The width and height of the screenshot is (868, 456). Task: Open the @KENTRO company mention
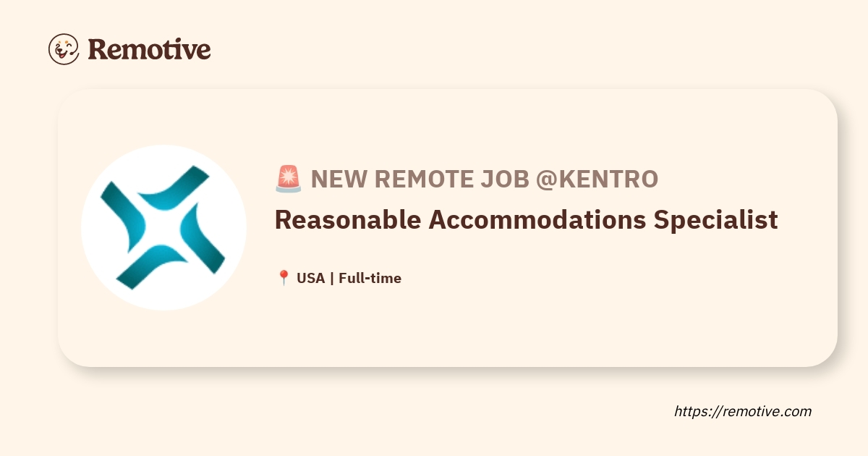(x=597, y=179)
